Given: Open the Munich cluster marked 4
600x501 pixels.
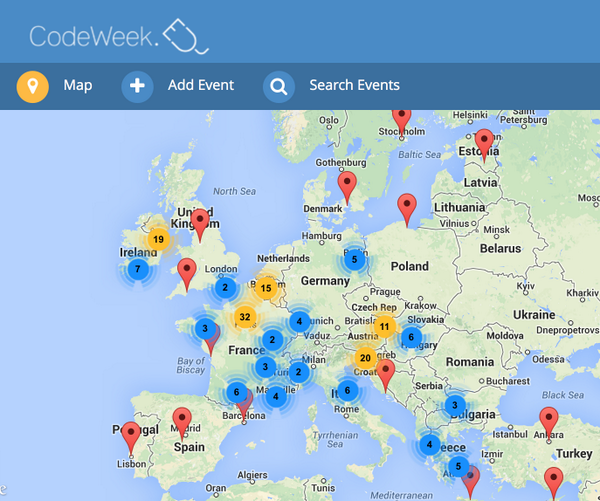Looking at the screenshot, I should (x=299, y=321).
